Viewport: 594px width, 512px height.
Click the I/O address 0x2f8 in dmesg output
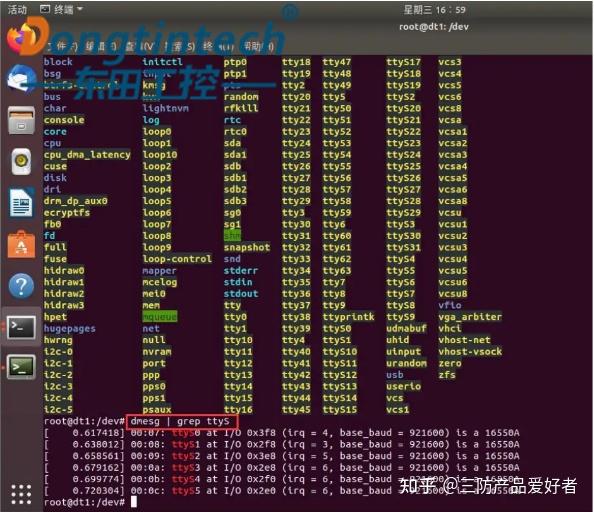261,444
